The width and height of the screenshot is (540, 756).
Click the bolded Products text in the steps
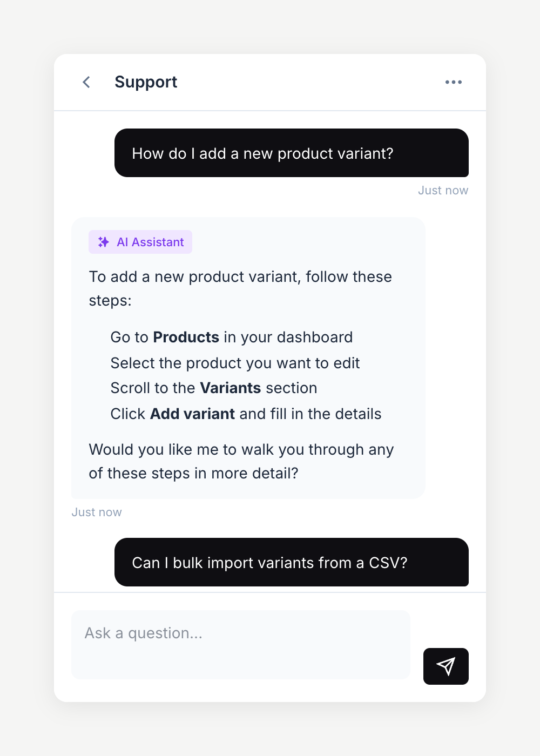coord(186,337)
